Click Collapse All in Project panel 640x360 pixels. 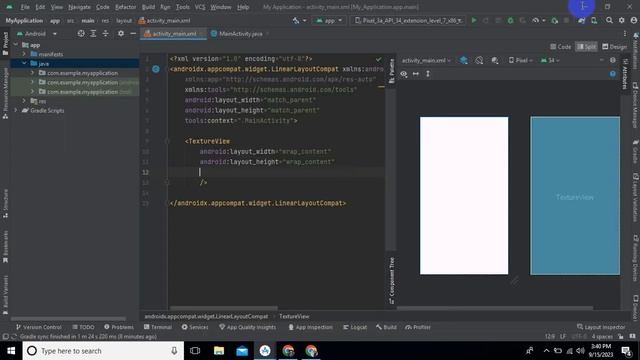coord(105,33)
